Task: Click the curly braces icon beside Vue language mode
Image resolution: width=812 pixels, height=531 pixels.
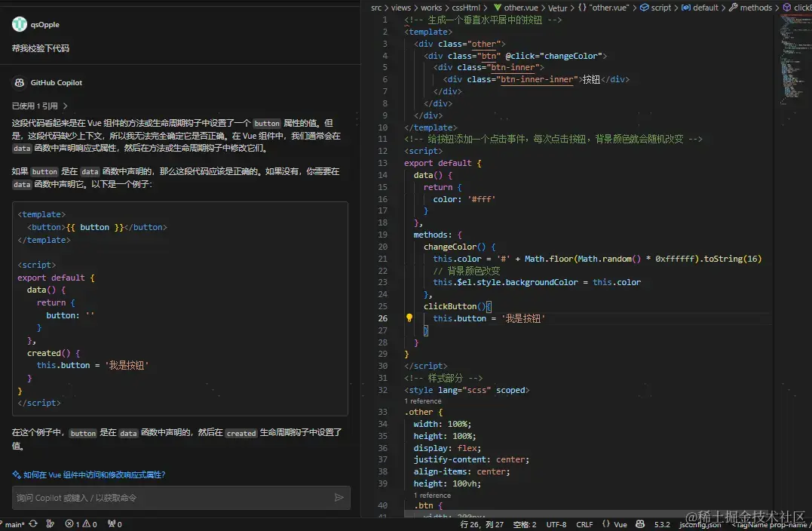Action: pyautogui.click(x=606, y=523)
